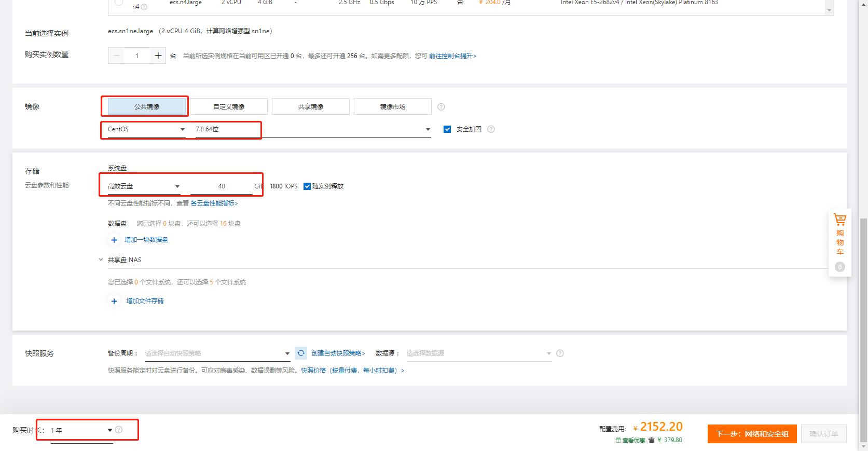The width and height of the screenshot is (868, 451).
Task: Increase instance quantity with the plus button
Action: pos(158,56)
